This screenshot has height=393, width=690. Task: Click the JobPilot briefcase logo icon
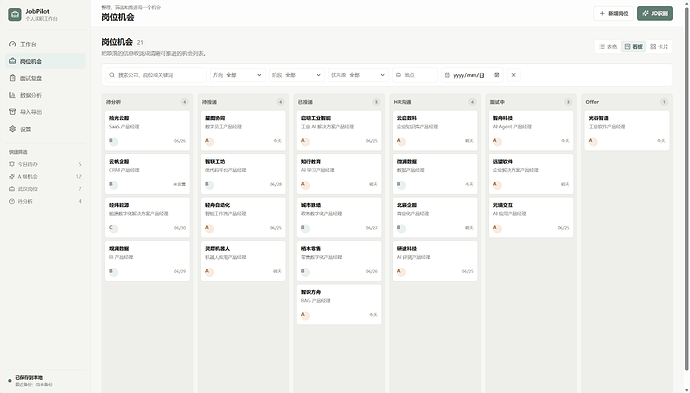coord(15,15)
